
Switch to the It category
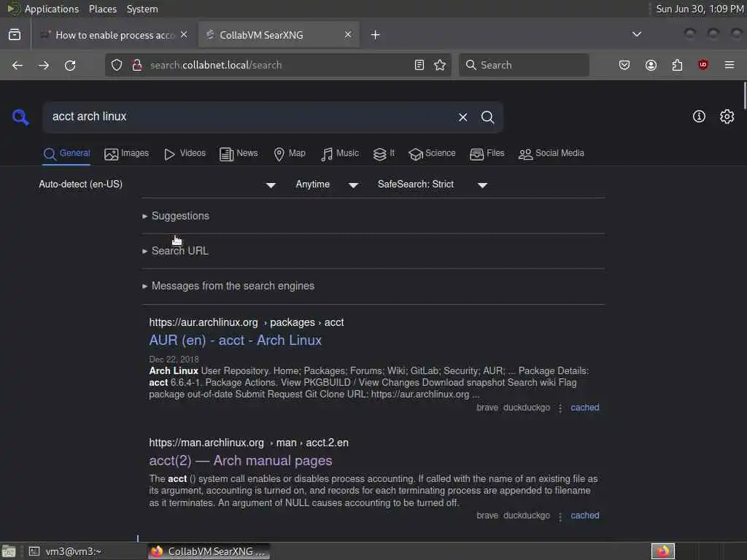(384, 153)
